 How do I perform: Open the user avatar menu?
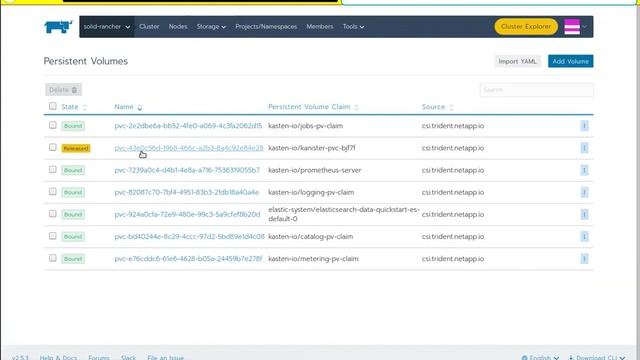tap(576, 27)
